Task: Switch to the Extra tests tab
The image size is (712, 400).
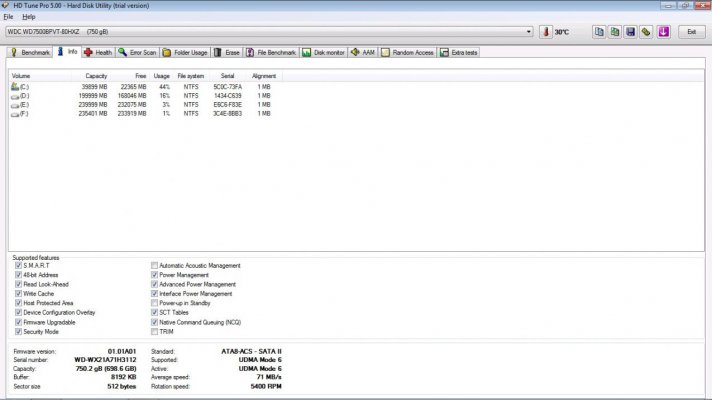Action: (x=459, y=53)
